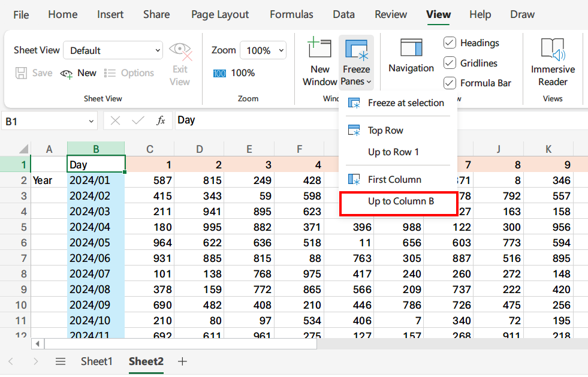Disable the Headings checkbox
This screenshot has width=588, height=377.
coord(450,43)
